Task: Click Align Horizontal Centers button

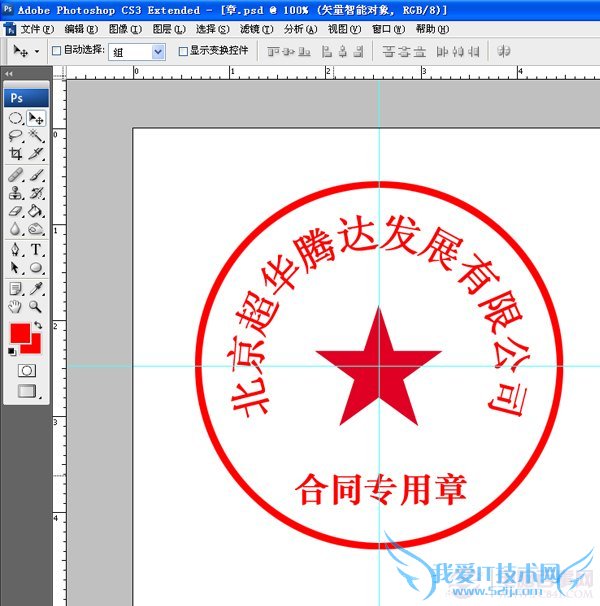Action: point(343,51)
